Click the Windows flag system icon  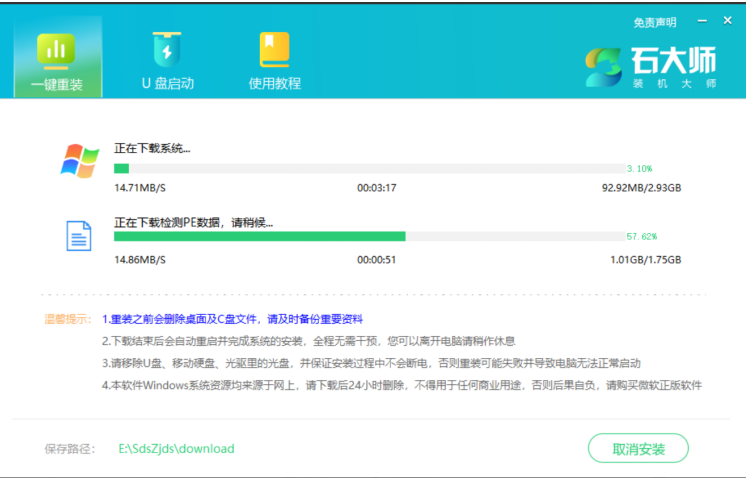[x=79, y=160]
